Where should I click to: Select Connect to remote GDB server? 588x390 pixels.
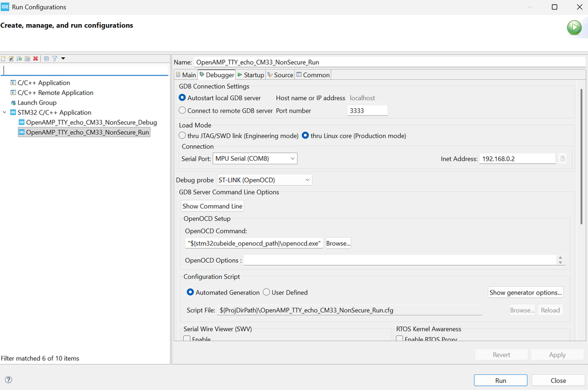(x=183, y=110)
